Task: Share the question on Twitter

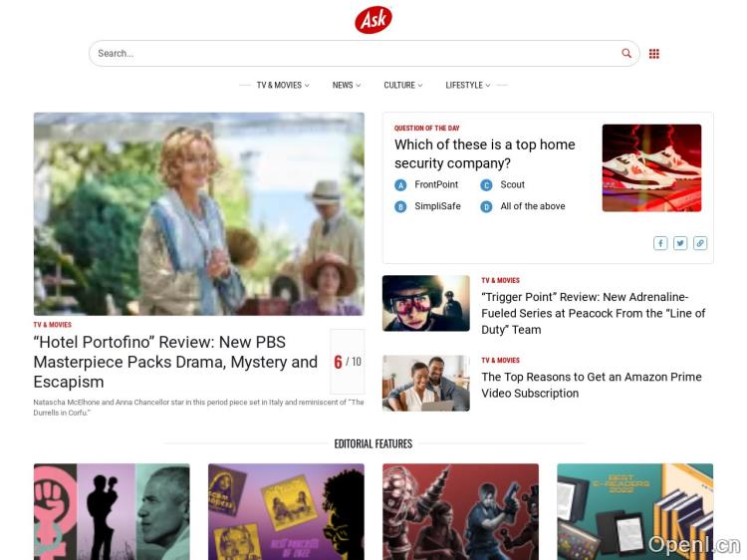Action: pyautogui.click(x=680, y=243)
